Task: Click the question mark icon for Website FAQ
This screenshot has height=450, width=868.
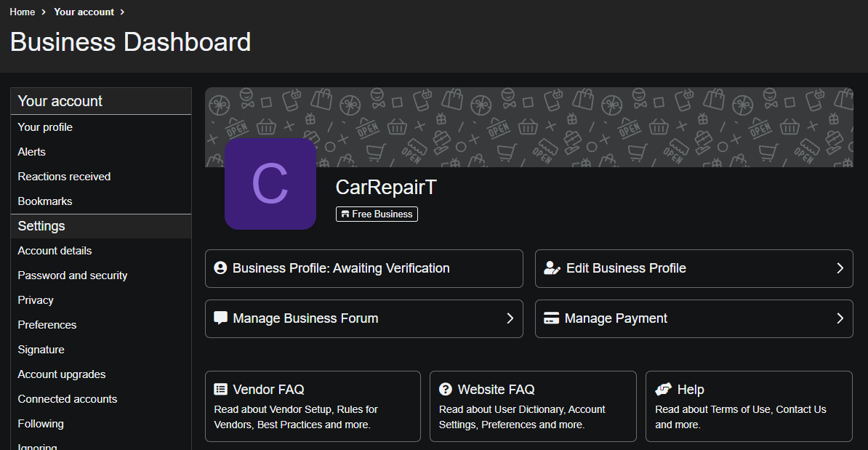Action: click(446, 390)
